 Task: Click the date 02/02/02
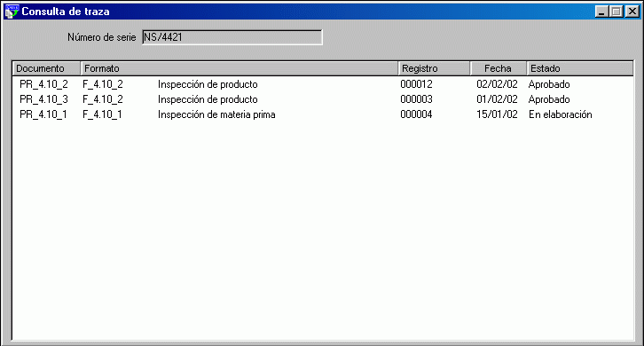click(x=497, y=84)
